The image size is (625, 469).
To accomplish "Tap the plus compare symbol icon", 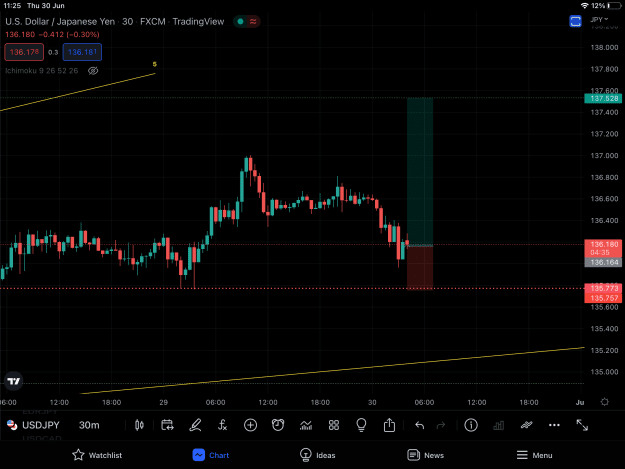I will point(250,425).
